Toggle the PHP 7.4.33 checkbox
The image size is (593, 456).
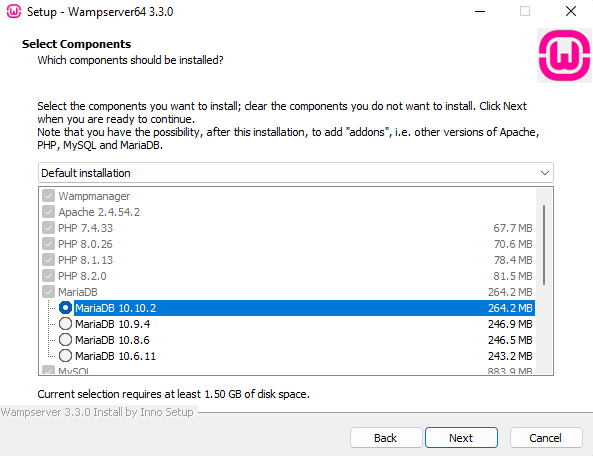coord(48,228)
